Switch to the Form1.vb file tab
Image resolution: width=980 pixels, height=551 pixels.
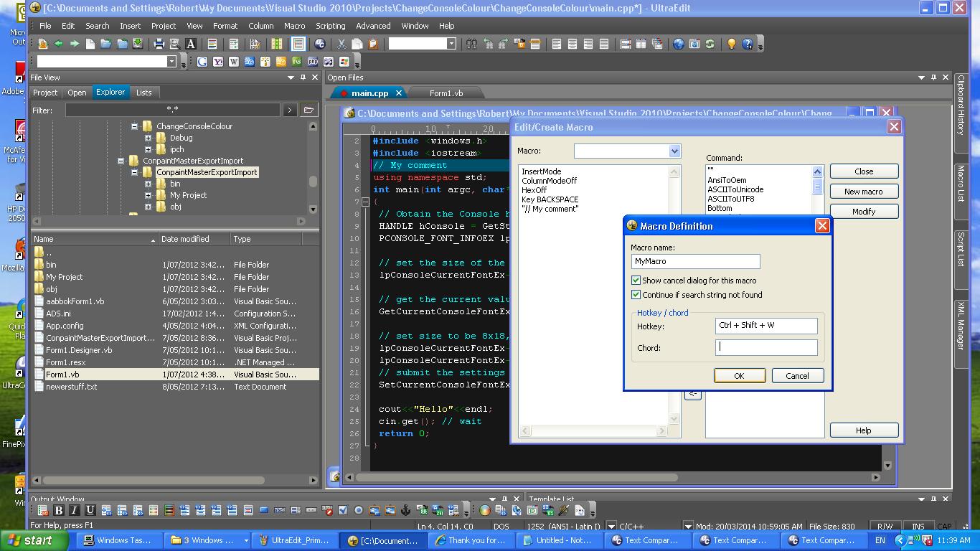pos(446,93)
